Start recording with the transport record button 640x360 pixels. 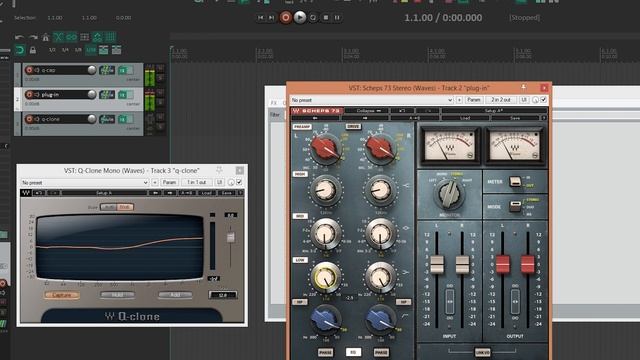[286, 18]
